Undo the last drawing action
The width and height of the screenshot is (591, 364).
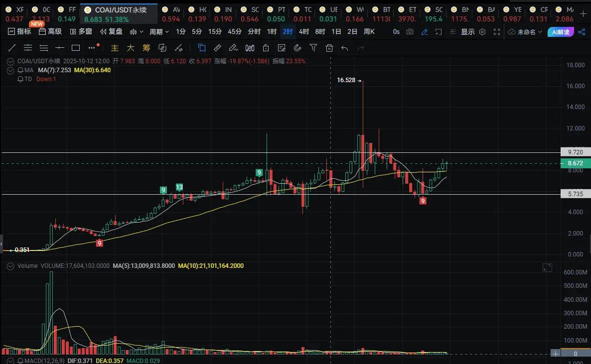(345, 48)
